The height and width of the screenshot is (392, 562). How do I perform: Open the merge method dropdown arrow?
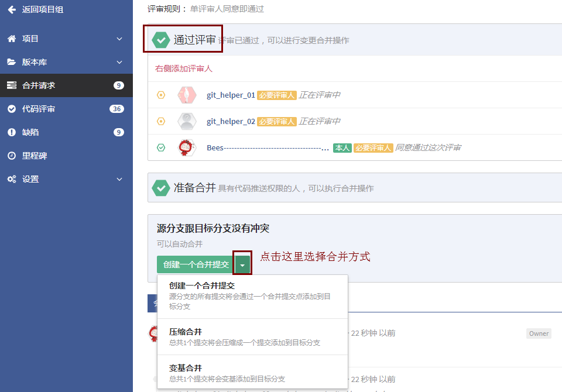pos(242,264)
